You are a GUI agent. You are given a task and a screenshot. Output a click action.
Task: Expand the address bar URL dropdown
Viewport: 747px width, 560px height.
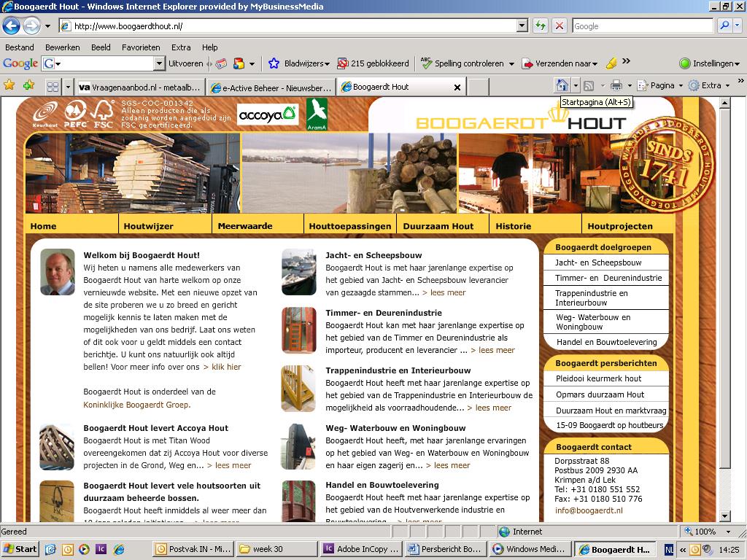tap(522, 26)
